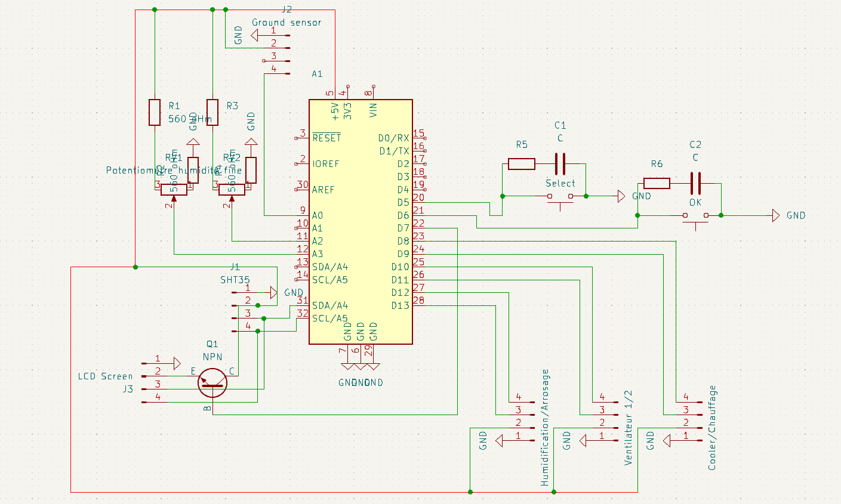This screenshot has width=841, height=504.
Task: Click the C1 reference text
Action: [560, 125]
